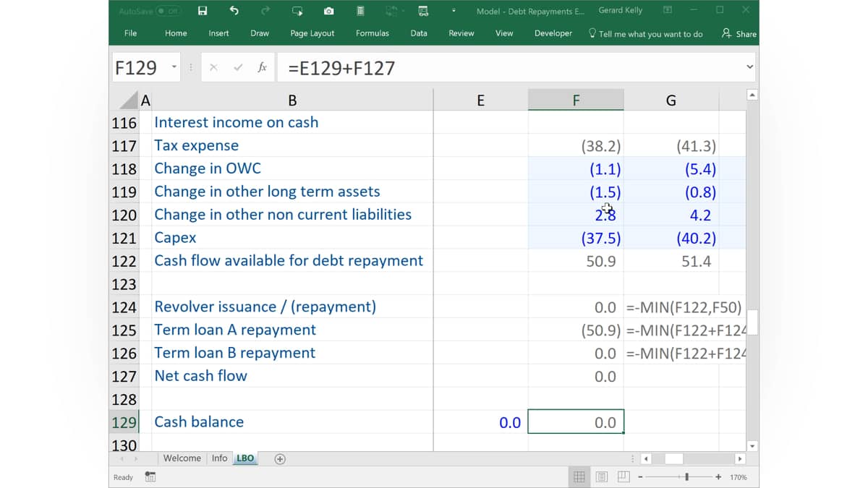The image size is (868, 488).
Task: Expand the formula bar chevron
Action: [x=749, y=67]
